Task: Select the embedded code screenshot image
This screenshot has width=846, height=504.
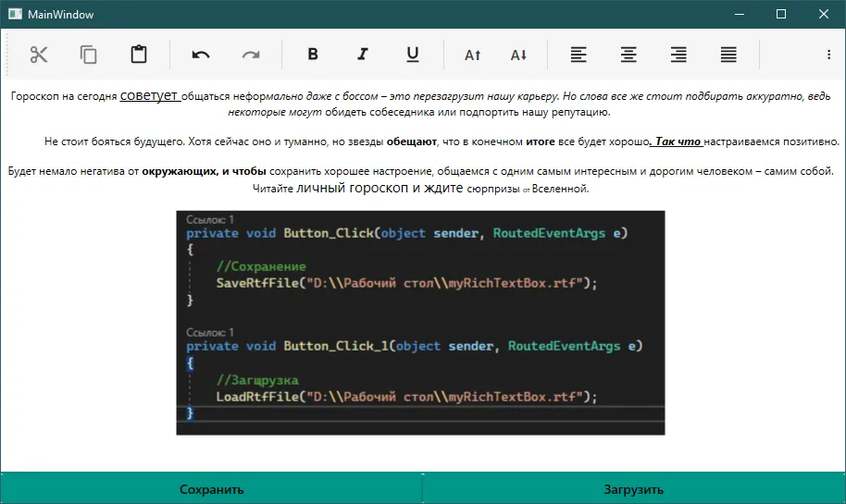Action: click(420, 323)
